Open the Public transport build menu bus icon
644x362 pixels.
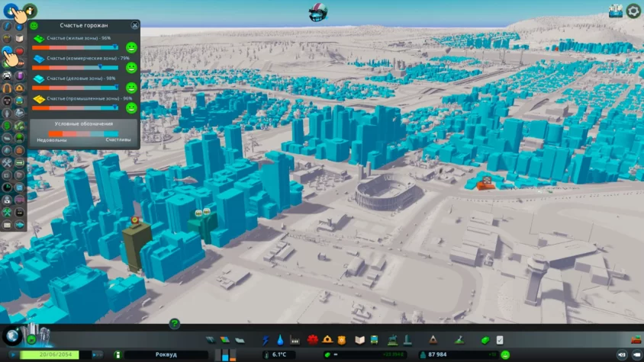pos(374,340)
